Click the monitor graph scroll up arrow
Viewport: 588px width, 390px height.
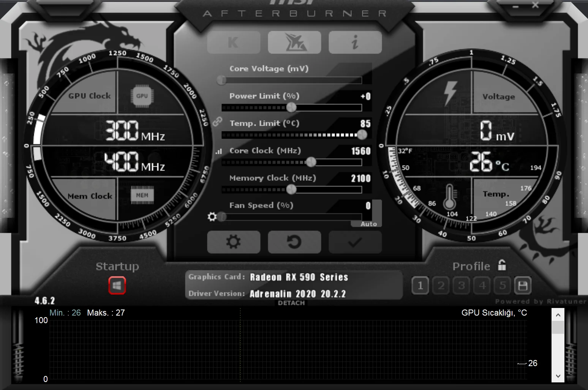(x=558, y=314)
